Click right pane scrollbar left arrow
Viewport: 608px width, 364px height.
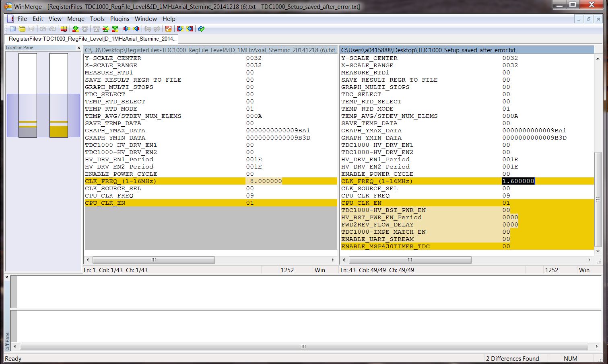pyautogui.click(x=344, y=260)
